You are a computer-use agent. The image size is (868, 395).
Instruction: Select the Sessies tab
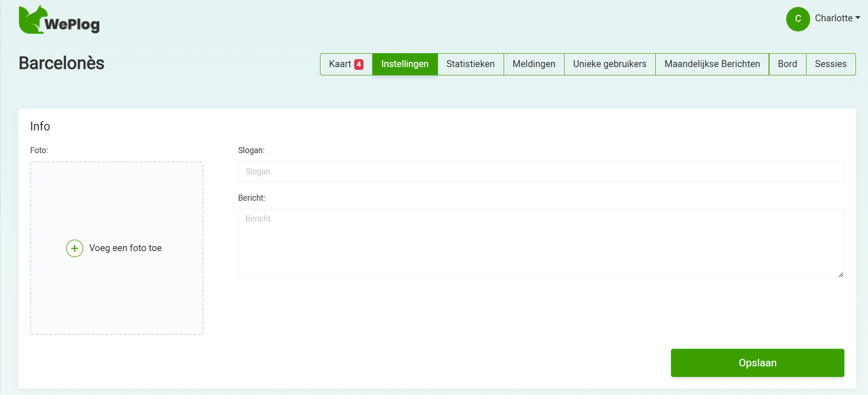pyautogui.click(x=831, y=64)
